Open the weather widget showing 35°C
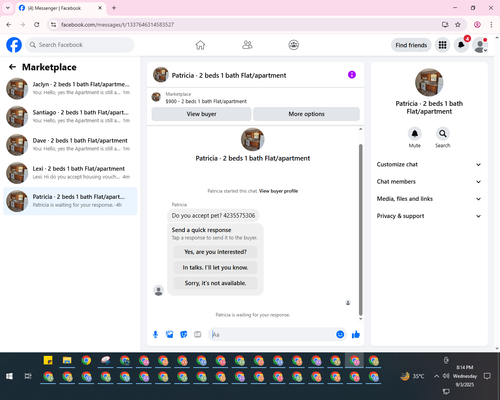The height and width of the screenshot is (400, 500). tap(413, 376)
